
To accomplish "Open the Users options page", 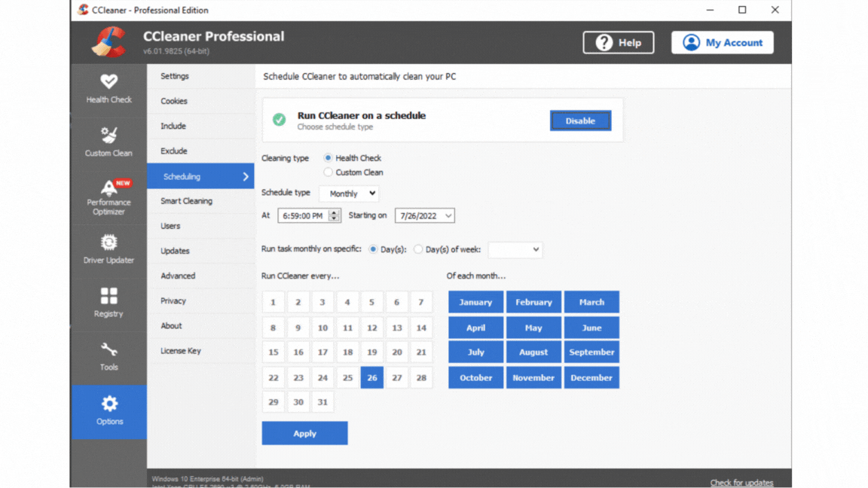I will pyautogui.click(x=200, y=226).
